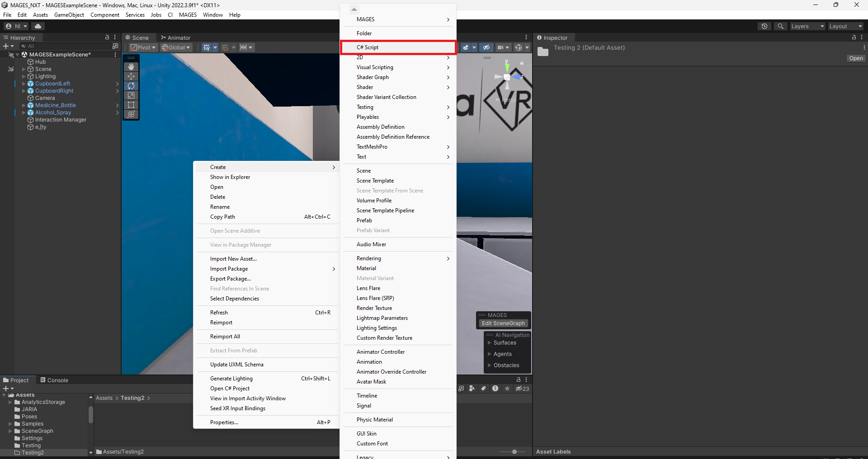
Task: Select the Move tool in Scene
Action: coord(131,76)
